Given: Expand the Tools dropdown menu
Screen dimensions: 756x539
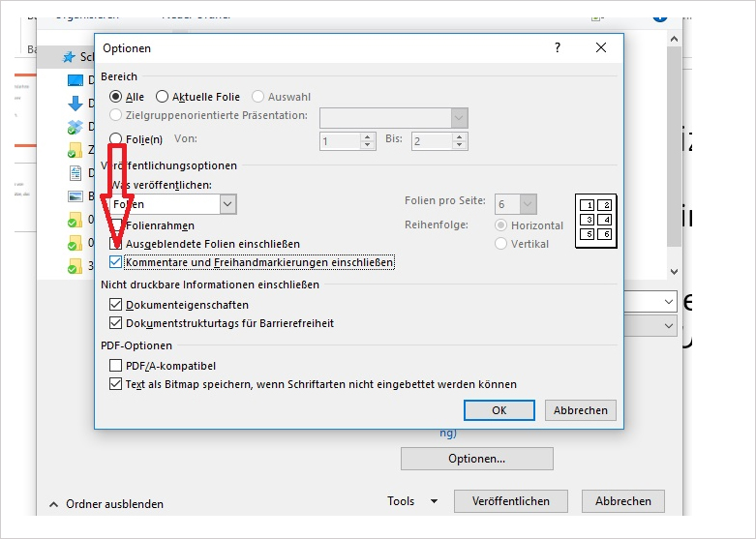Looking at the screenshot, I should pos(411,501).
